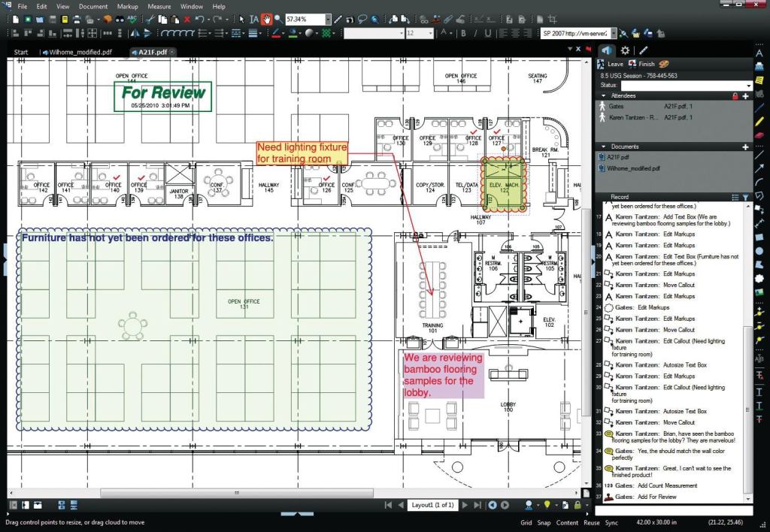Open the Status dropdown in the session panel
Image resolution: width=770 pixels, height=532 pixels.
749,86
